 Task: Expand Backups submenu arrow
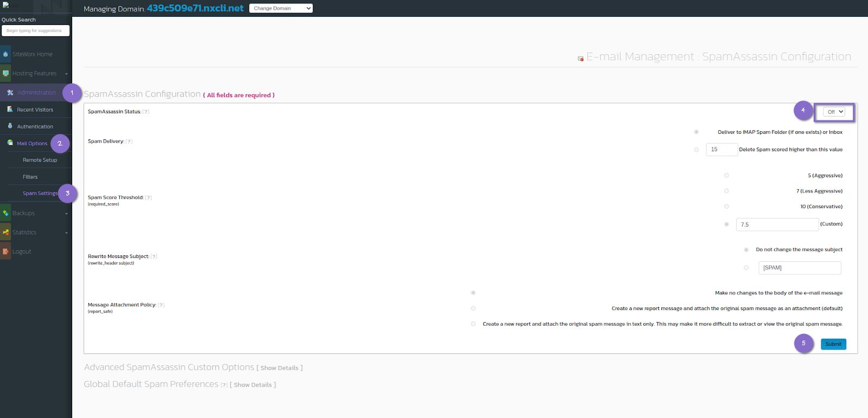(66, 214)
